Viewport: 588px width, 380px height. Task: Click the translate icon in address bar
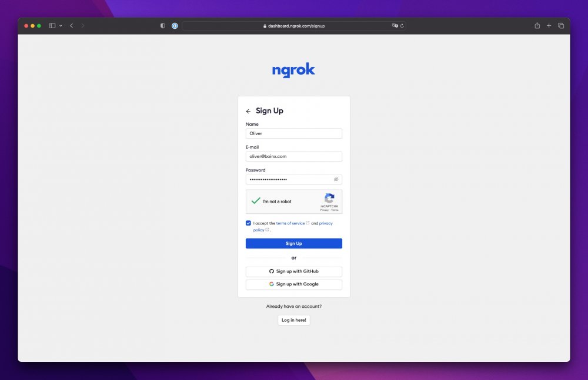click(395, 25)
